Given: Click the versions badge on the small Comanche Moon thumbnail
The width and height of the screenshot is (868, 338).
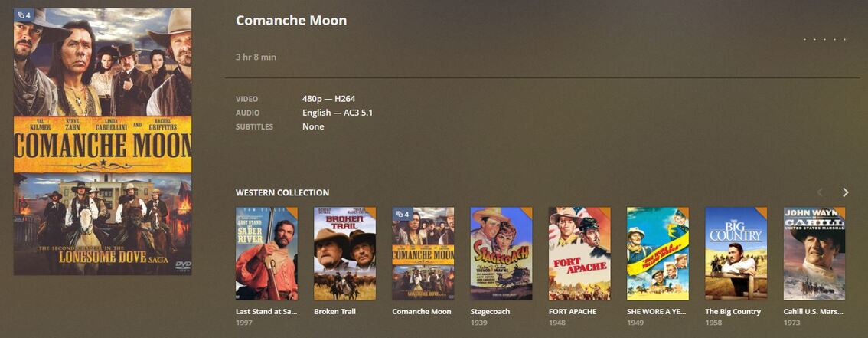Looking at the screenshot, I should tap(402, 214).
